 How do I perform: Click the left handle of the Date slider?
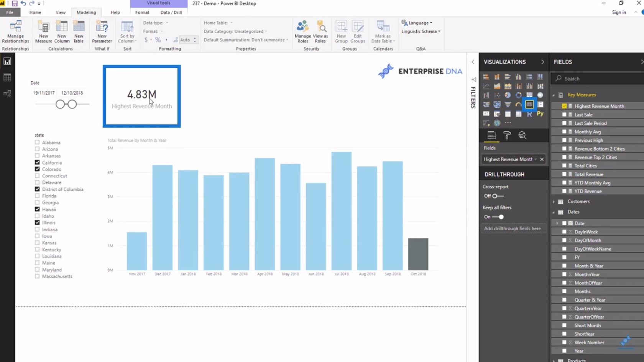click(60, 104)
